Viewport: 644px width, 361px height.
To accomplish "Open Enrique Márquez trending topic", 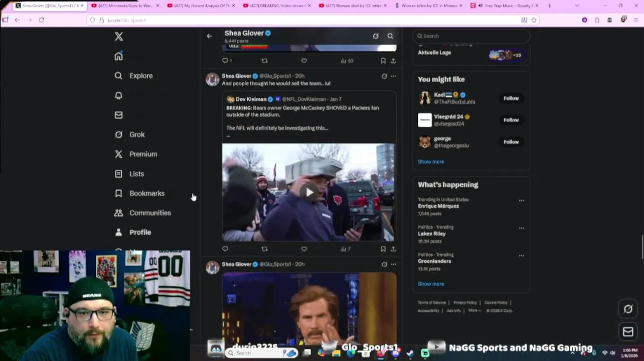I will point(438,206).
